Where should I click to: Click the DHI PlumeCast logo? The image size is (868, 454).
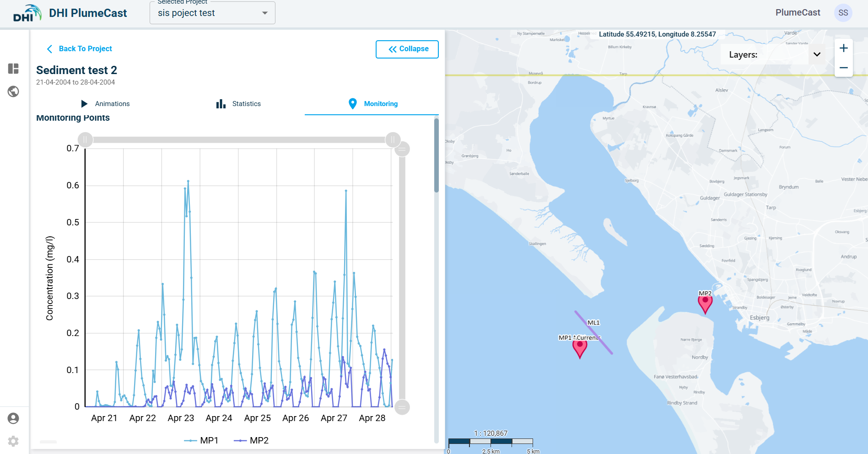pos(70,13)
